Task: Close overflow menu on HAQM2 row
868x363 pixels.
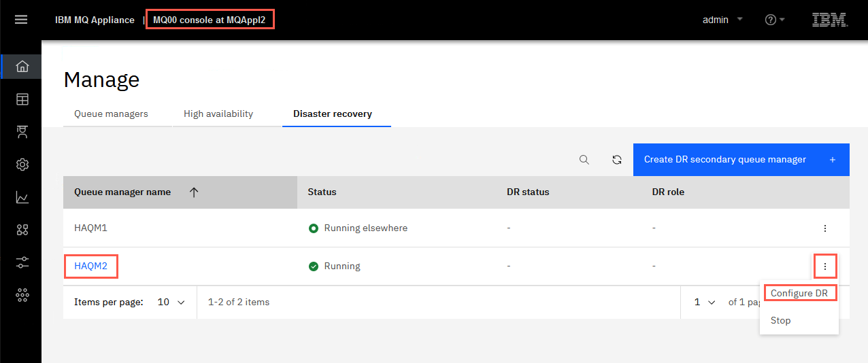Action: pyautogui.click(x=825, y=266)
